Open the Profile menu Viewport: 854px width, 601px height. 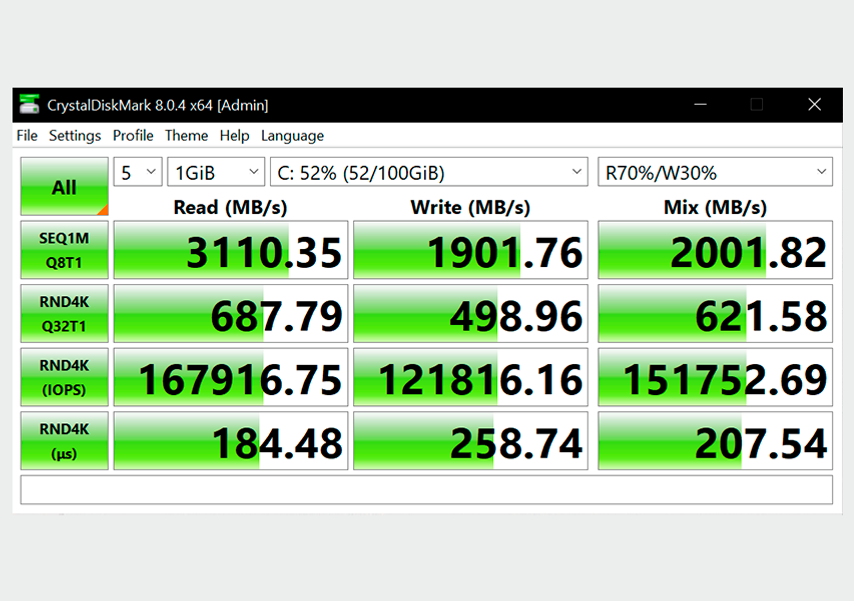point(133,136)
